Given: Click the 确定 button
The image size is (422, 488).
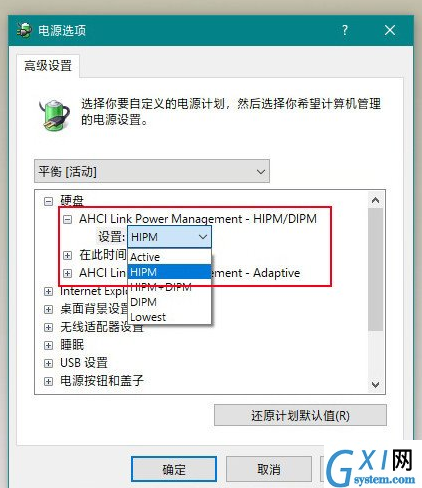Looking at the screenshot, I should tap(174, 469).
